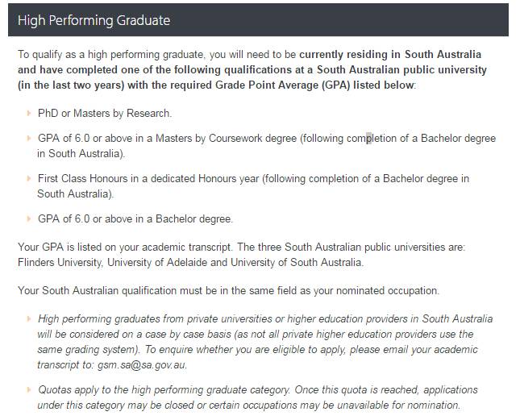The width and height of the screenshot is (520, 420).
Task: Click the bullet arrow beside First Class Honours item
Action: click(29, 179)
